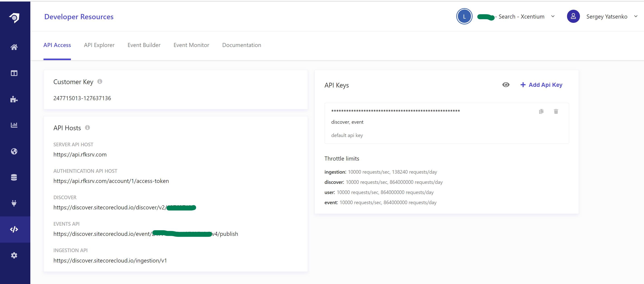The image size is (644, 284).
Task: Open the Home icon in sidebar
Action: coord(14,47)
